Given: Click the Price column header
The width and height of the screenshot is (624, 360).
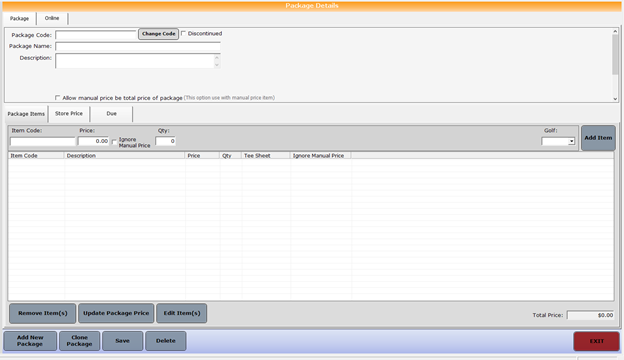Looking at the screenshot, I should tap(202, 156).
